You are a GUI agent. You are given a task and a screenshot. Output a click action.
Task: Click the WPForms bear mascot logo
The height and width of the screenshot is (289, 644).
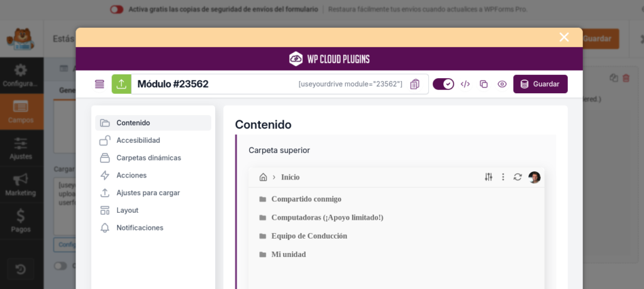pyautogui.click(x=20, y=39)
